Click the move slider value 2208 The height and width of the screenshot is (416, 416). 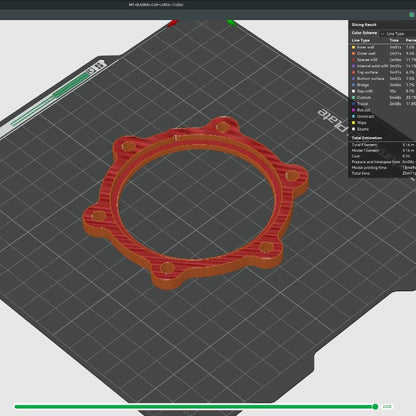click(x=387, y=407)
